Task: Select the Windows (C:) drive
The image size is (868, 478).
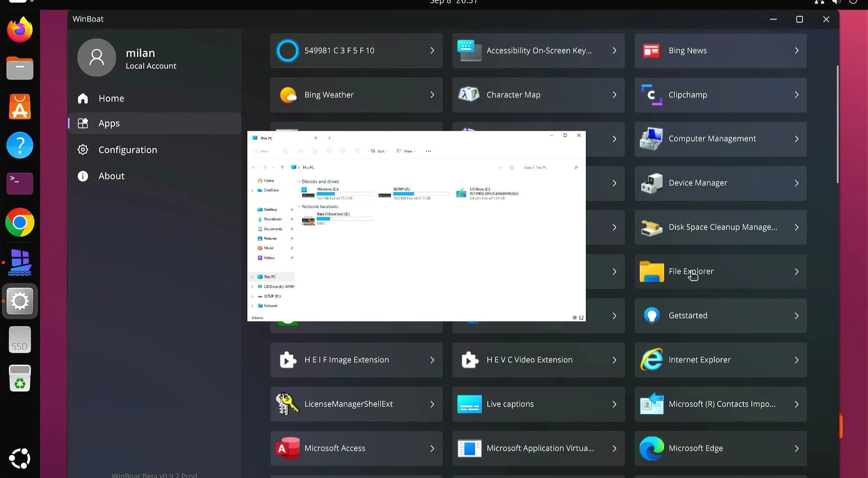Action: [337, 193]
